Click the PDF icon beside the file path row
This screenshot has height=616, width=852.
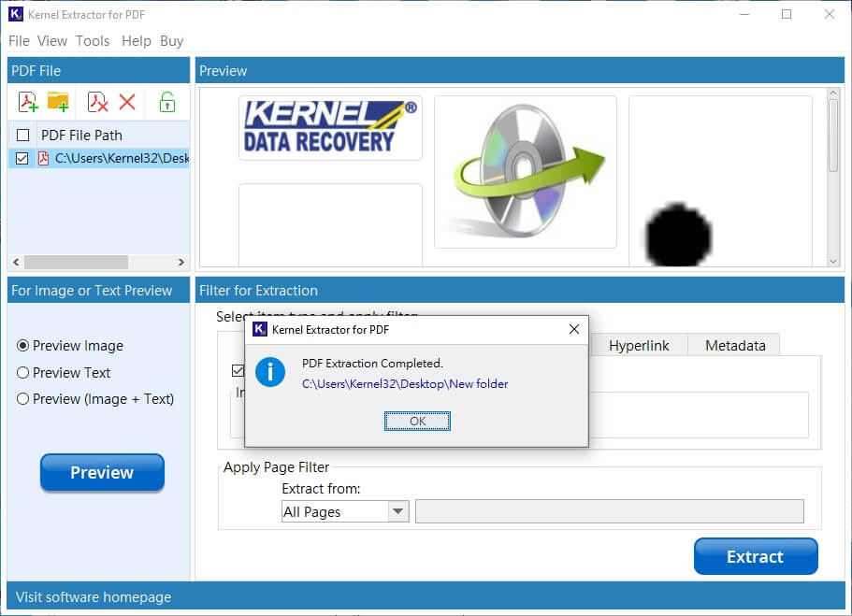click(43, 159)
